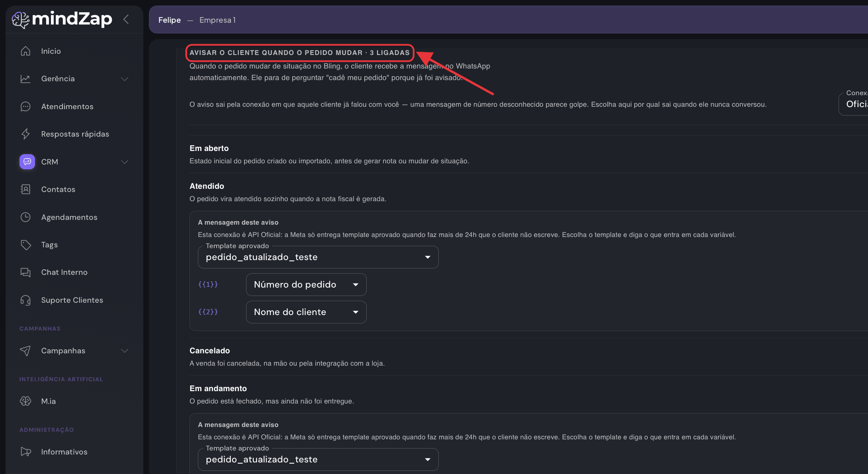Image resolution: width=868 pixels, height=474 pixels.
Task: Expand the CRM submenu chevron
Action: pos(125,162)
